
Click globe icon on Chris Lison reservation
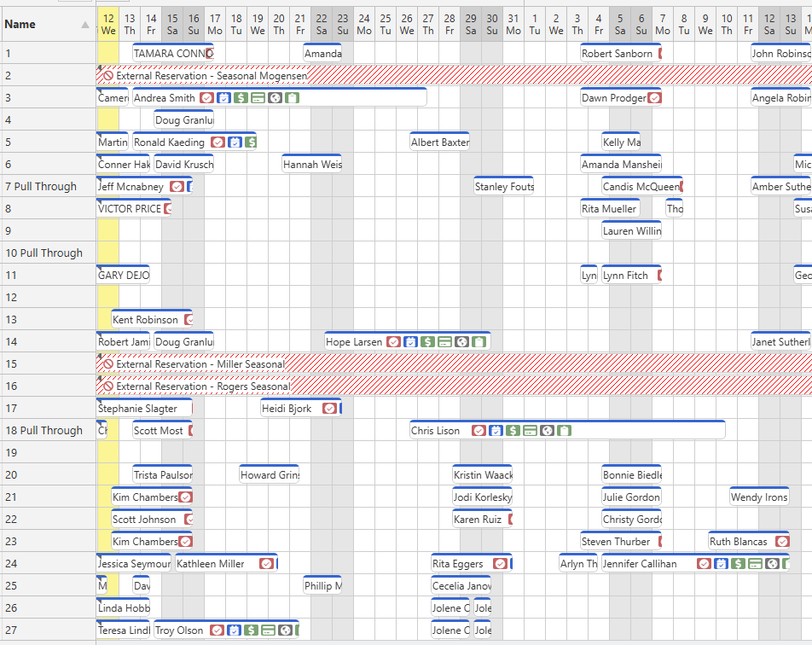[548, 431]
